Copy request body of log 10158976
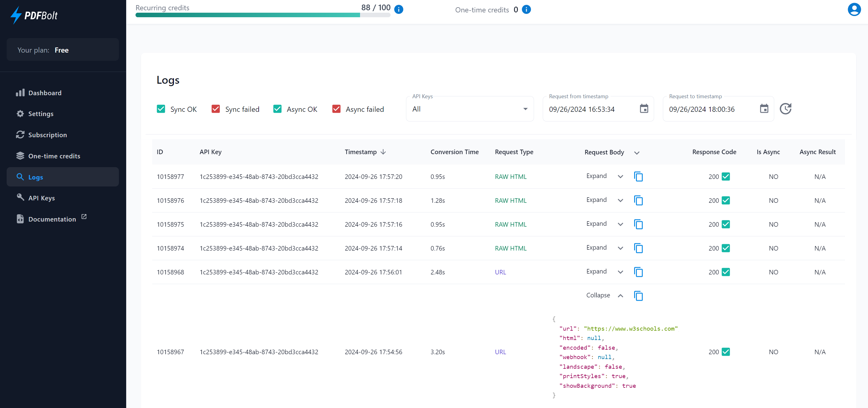The image size is (868, 408). point(638,200)
